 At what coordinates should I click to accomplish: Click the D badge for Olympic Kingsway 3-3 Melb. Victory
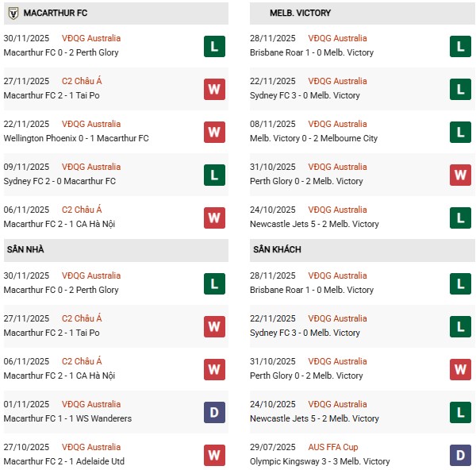pos(460,455)
